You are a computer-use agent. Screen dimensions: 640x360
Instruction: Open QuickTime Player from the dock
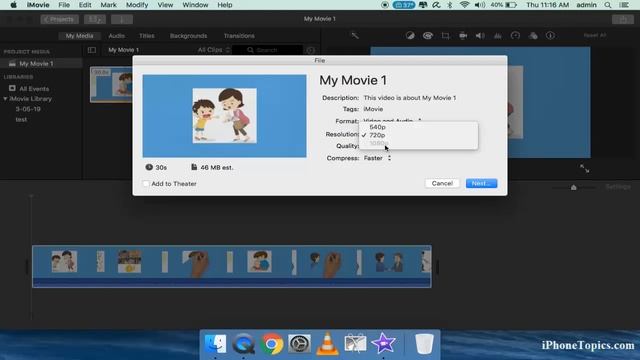[244, 344]
